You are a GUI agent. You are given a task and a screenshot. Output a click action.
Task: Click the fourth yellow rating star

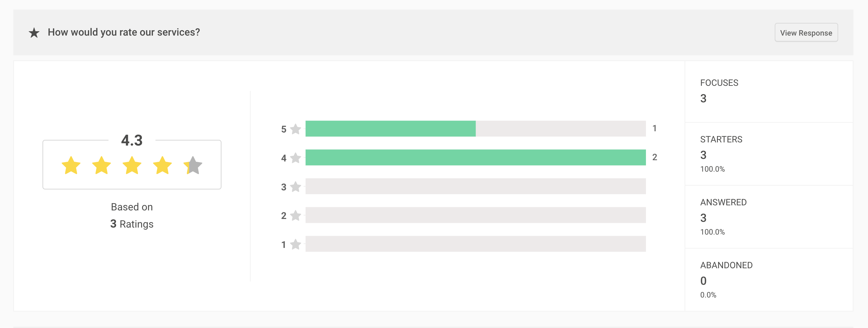[162, 165]
